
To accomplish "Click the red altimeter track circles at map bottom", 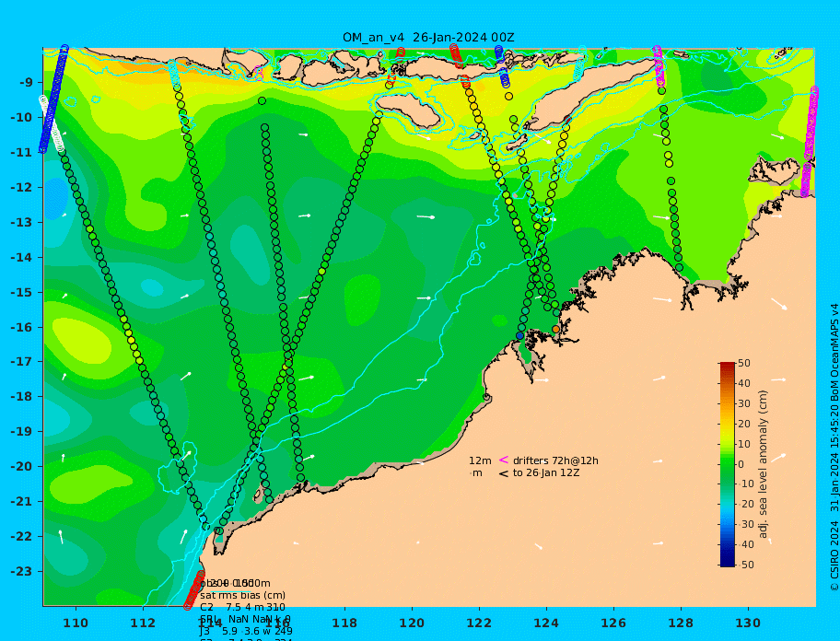I will pyautogui.click(x=194, y=589).
